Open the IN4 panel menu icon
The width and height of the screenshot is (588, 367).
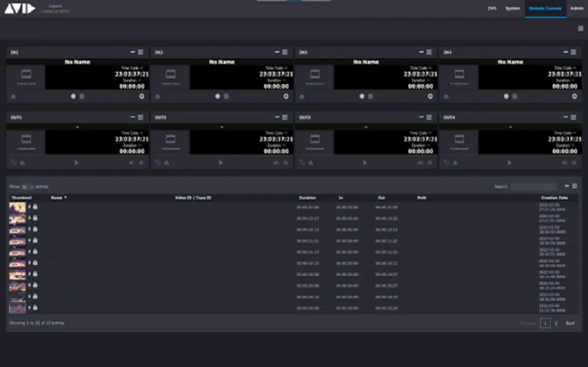click(x=574, y=52)
